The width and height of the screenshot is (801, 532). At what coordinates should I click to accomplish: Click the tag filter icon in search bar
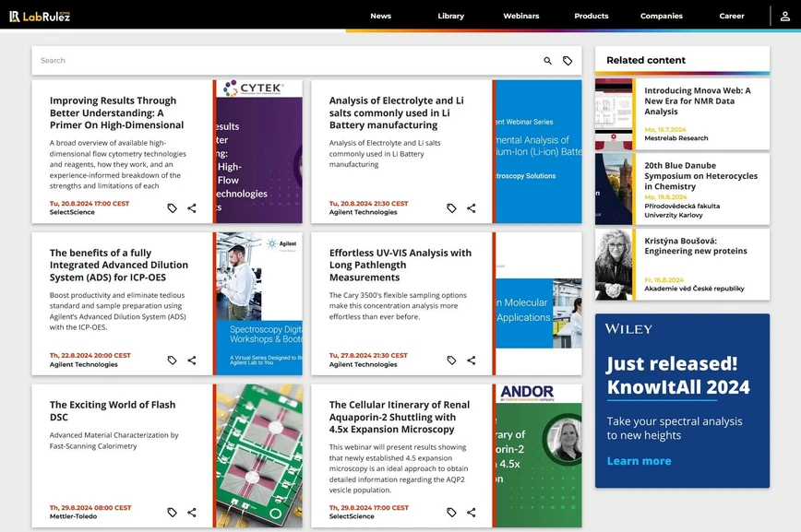pos(568,61)
